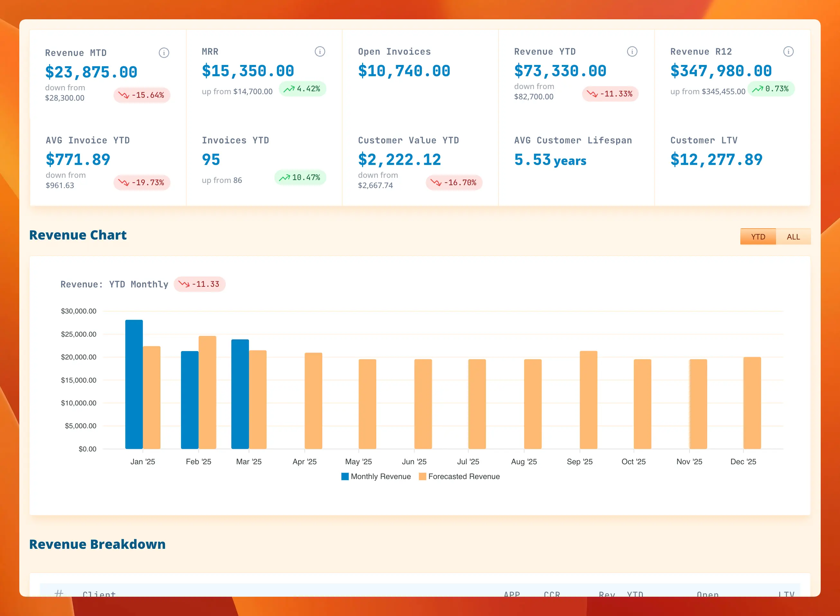Click the $30,000.00 axis label

pyautogui.click(x=78, y=311)
